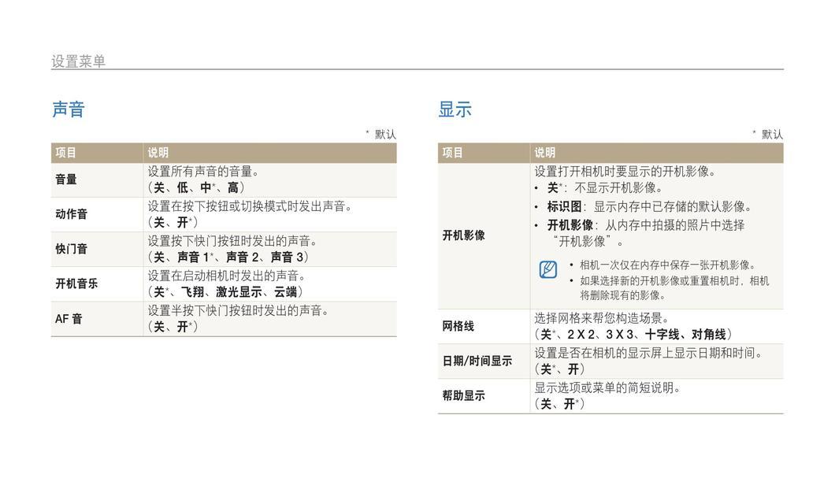835x504 pixels.
Task: Click the AF 音 row label
Action: (69, 319)
